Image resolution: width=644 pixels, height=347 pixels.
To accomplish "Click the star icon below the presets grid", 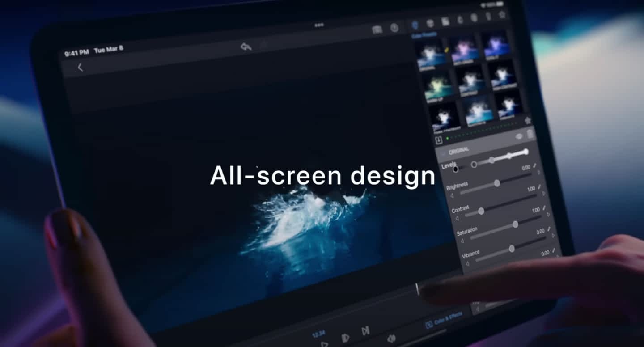I will [x=527, y=121].
